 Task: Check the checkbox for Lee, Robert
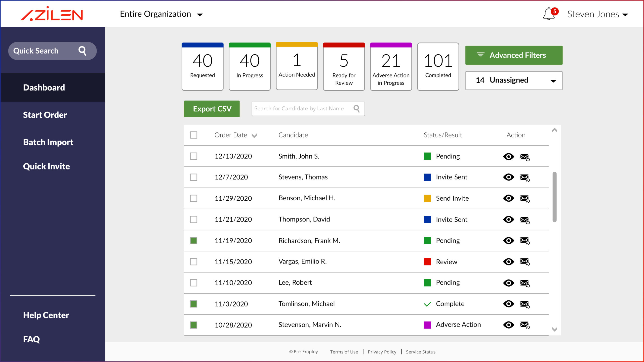[194, 283]
